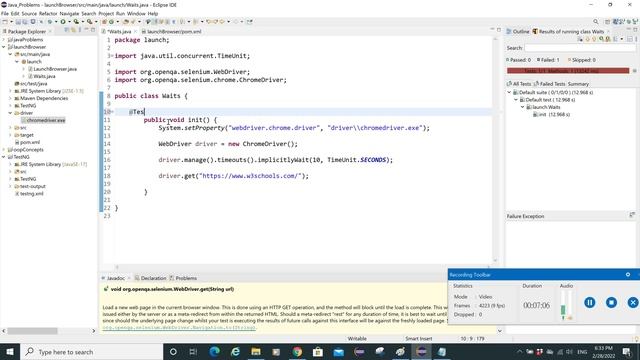This screenshot has width=640, height=360.
Task: Show the All Tests tab
Action: click(519, 84)
